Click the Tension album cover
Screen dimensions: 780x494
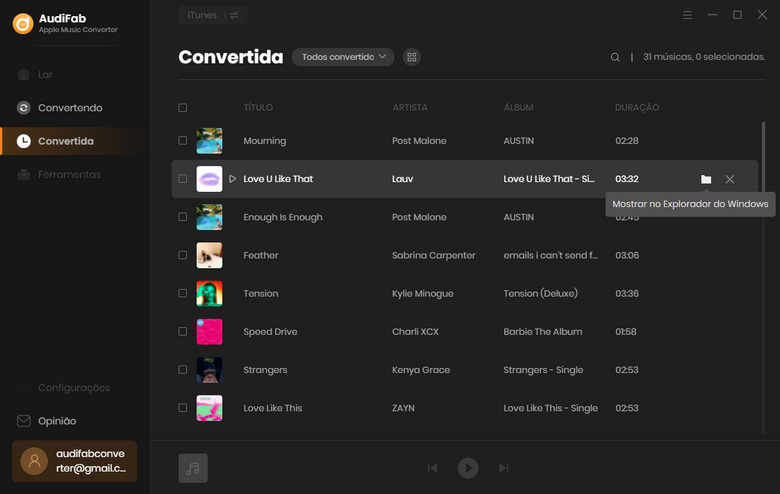[209, 294]
